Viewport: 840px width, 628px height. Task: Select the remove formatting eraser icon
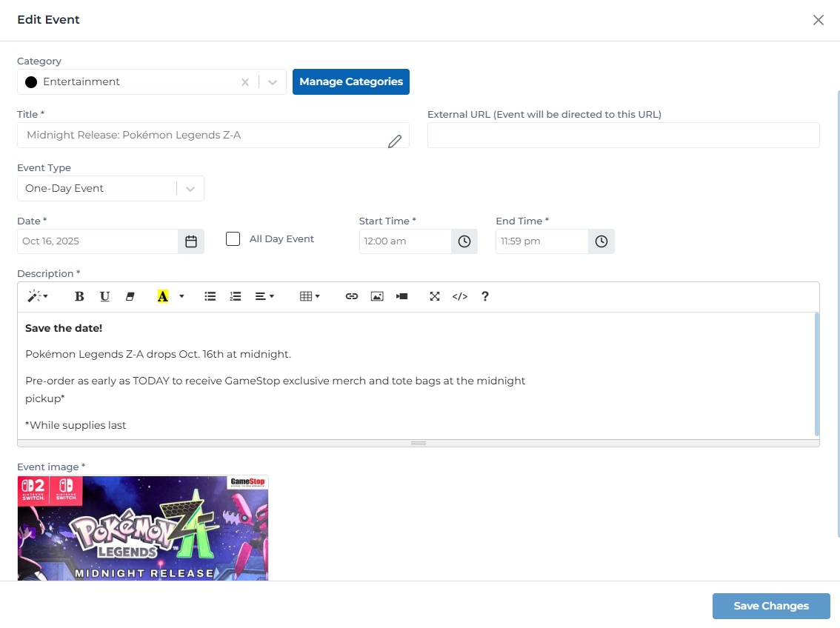tap(130, 296)
